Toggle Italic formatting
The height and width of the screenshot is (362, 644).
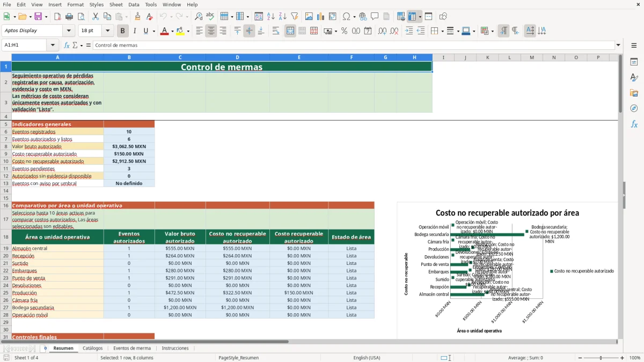(x=134, y=31)
